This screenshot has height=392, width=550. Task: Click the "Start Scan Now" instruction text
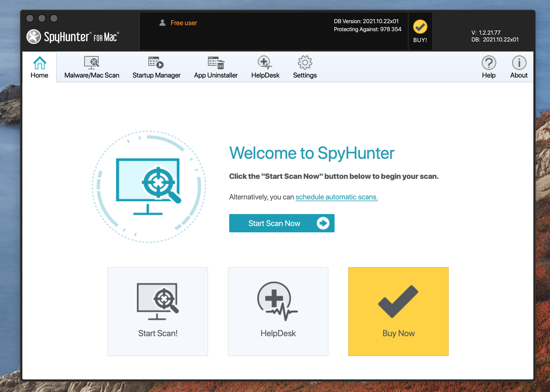pos(334,176)
